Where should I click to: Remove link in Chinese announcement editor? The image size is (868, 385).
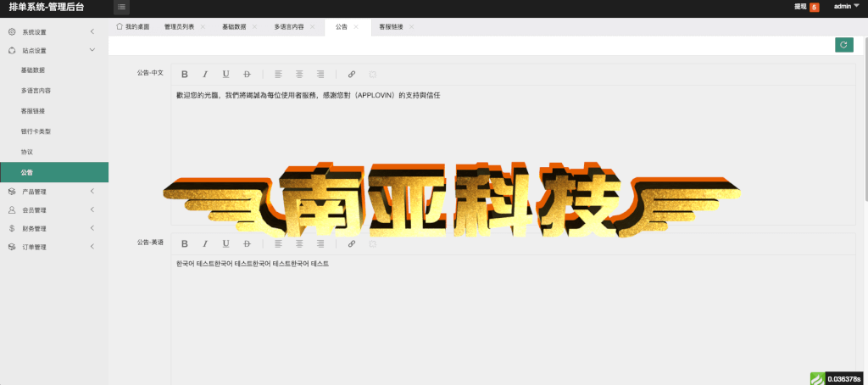point(373,75)
